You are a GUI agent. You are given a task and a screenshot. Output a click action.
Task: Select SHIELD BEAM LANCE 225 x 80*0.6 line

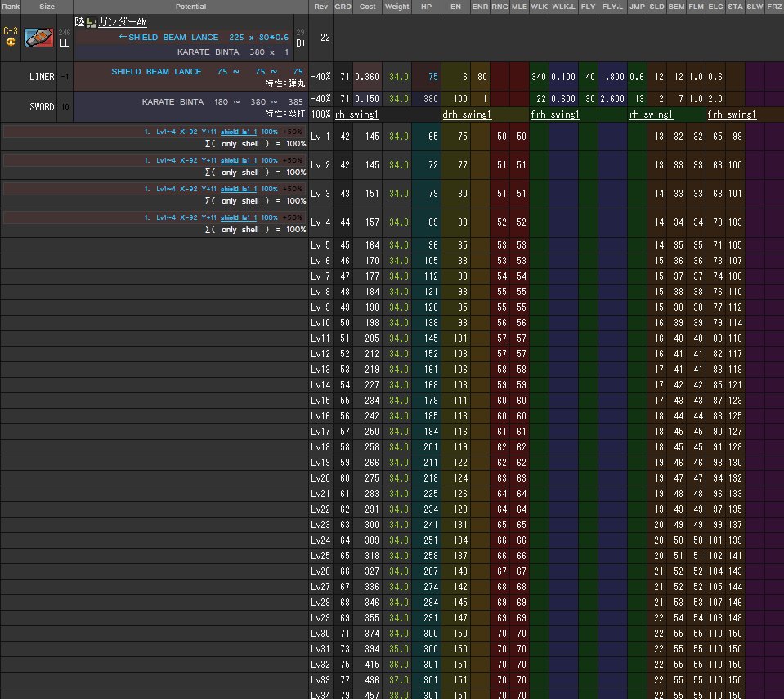[x=204, y=37]
